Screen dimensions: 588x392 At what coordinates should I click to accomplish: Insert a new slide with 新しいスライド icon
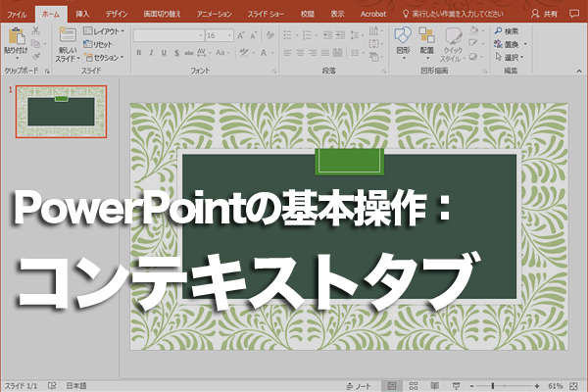pyautogui.click(x=67, y=36)
